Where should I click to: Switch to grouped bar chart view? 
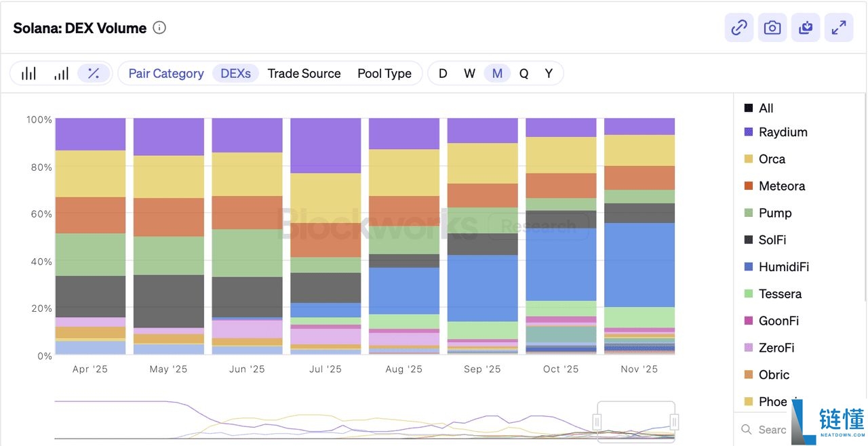28,73
